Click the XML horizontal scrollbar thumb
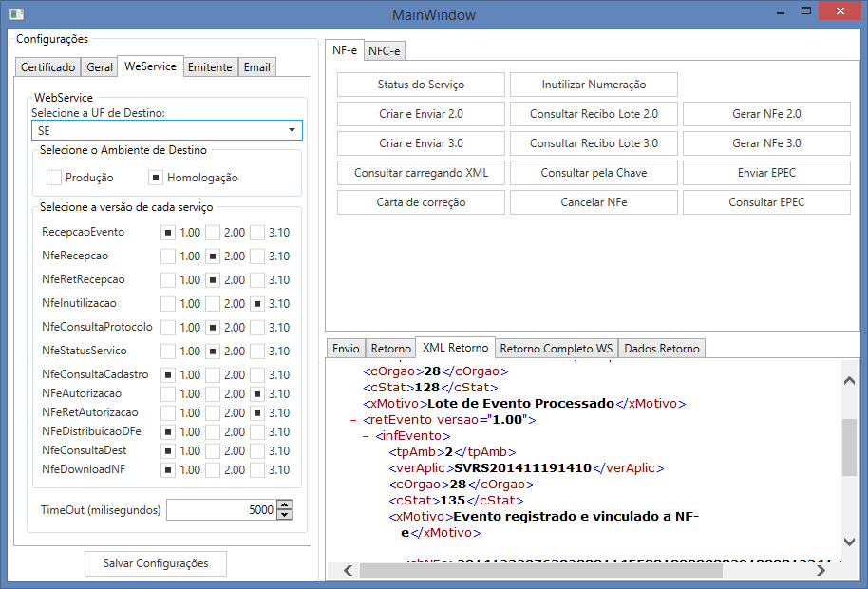The height and width of the screenshot is (589, 868). (x=541, y=570)
